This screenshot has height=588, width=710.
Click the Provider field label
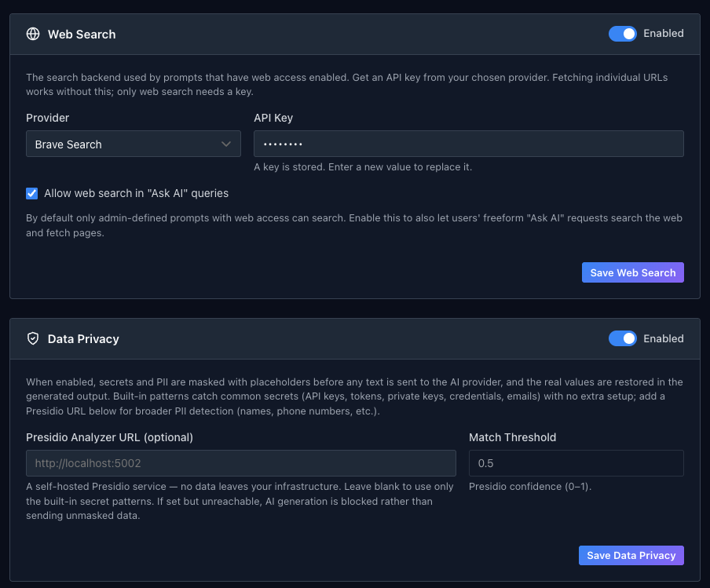(48, 118)
